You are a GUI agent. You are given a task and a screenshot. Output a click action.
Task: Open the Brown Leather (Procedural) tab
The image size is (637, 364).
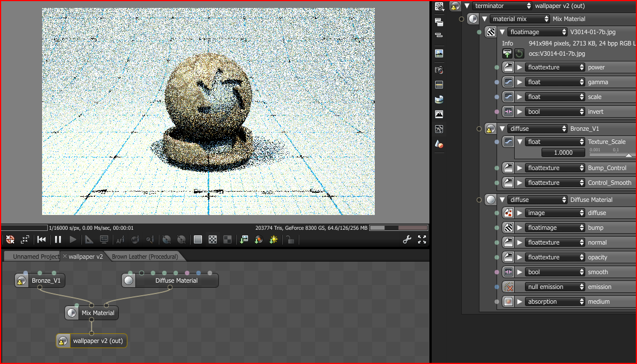[x=144, y=257]
